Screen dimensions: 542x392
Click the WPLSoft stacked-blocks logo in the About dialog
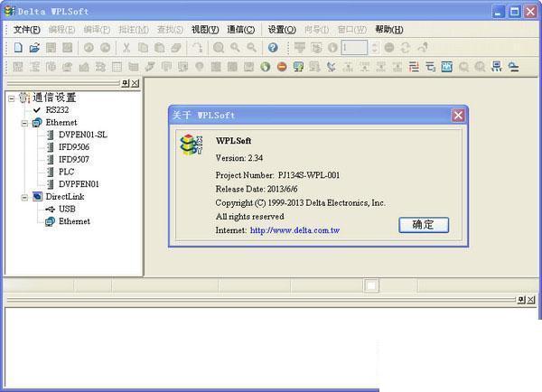192,145
